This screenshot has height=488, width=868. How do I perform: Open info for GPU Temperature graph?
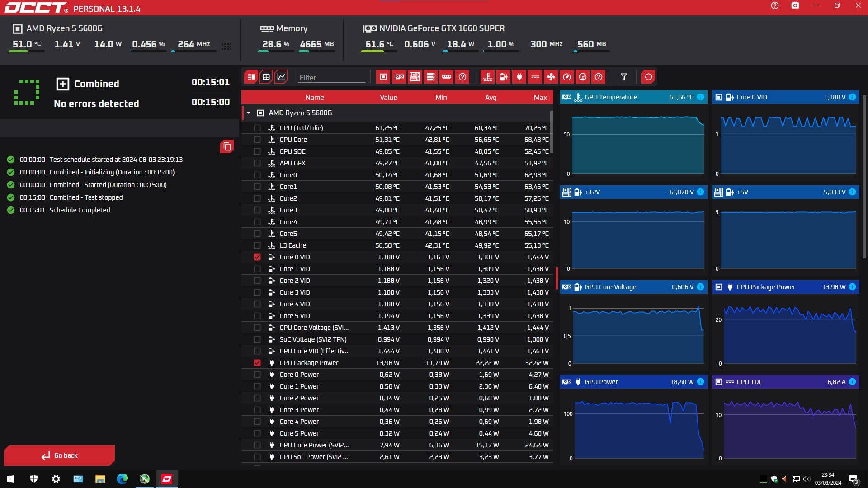coord(700,97)
